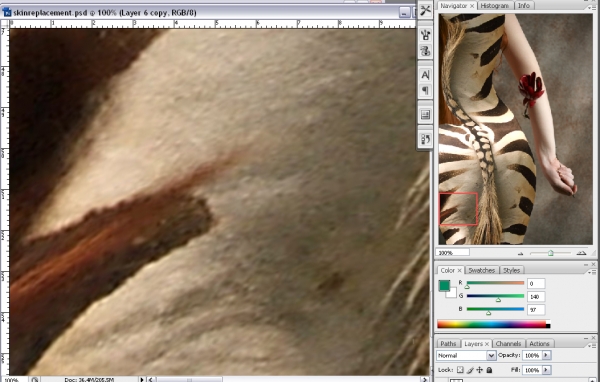This screenshot has height=382, width=600.
Task: Switch to the Paths tab
Action: point(448,344)
